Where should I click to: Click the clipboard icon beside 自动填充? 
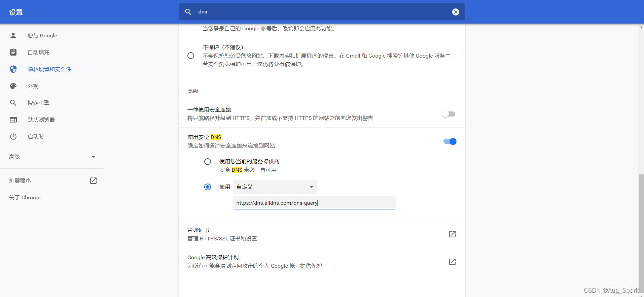[13, 52]
